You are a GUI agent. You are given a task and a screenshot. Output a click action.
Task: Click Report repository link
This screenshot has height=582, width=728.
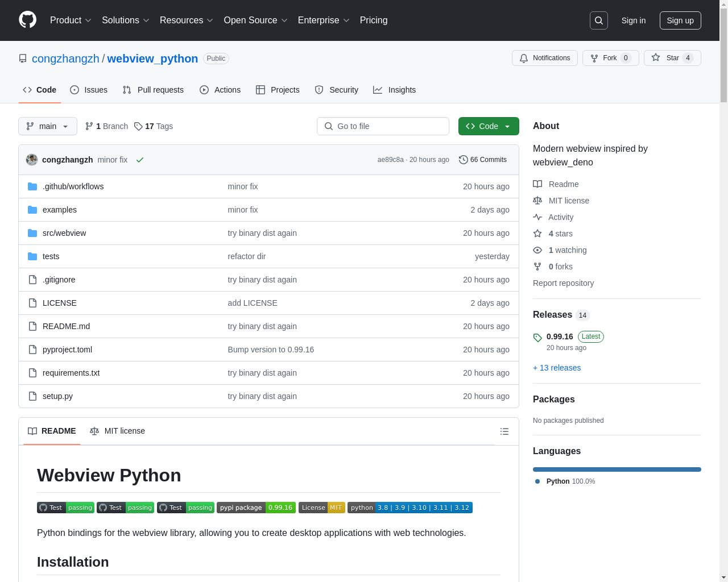tap(563, 283)
